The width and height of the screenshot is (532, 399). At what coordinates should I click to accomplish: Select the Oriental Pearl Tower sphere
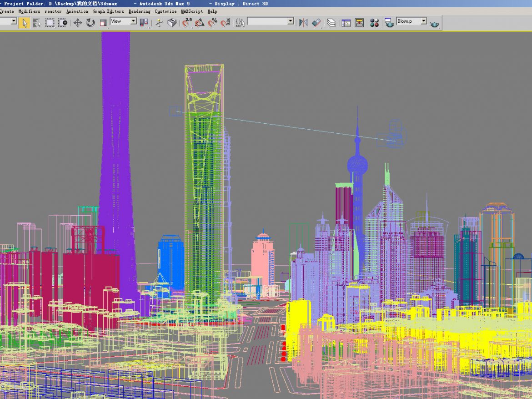[x=357, y=165]
